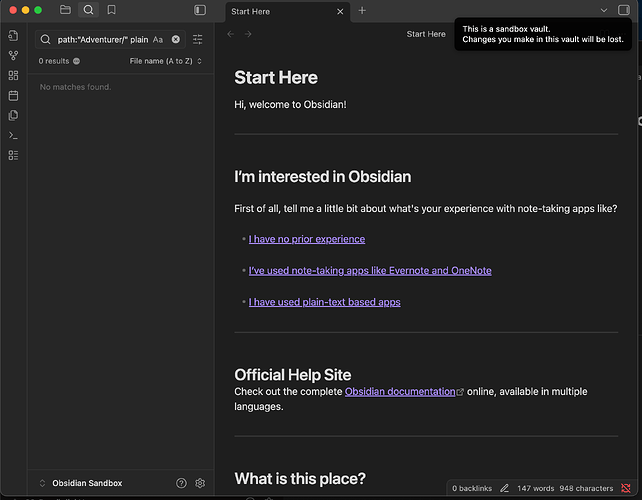The height and width of the screenshot is (500, 642).
Task: Open search settings sliders icon
Action: click(x=197, y=39)
